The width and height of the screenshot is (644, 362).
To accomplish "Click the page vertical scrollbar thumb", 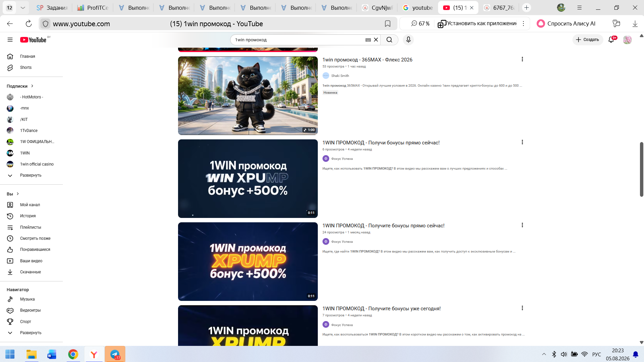I will click(641, 169).
